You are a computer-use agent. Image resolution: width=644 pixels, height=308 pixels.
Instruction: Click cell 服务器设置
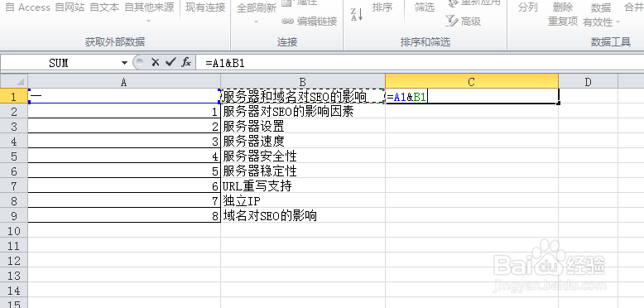(303, 126)
